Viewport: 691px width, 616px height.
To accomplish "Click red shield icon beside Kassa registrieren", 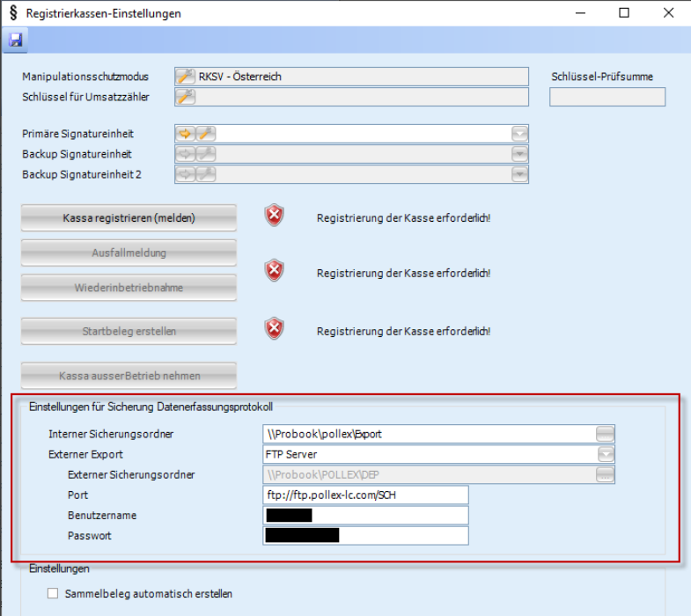I will 275,216.
